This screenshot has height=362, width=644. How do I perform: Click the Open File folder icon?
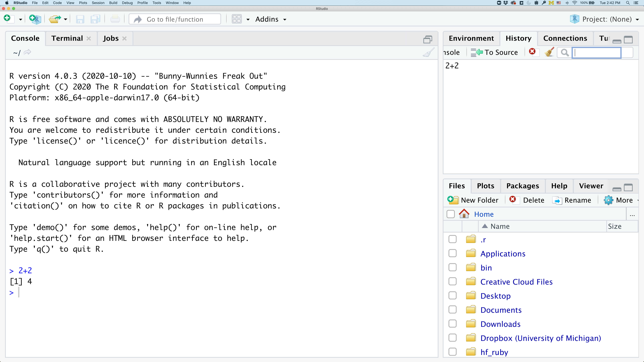[55, 19]
